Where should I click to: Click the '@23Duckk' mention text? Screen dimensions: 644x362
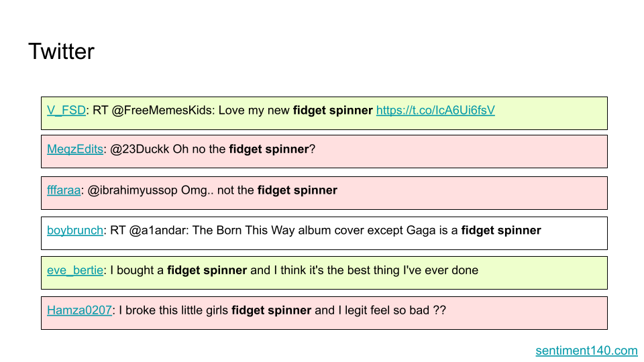140,149
